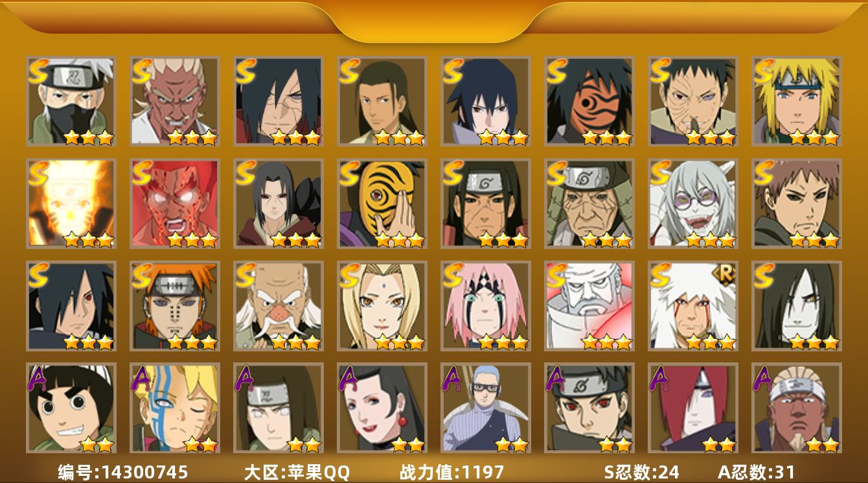Image resolution: width=868 pixels, height=483 pixels.
Task: Select white-haired Jiraiya with R badge
Action: click(693, 306)
